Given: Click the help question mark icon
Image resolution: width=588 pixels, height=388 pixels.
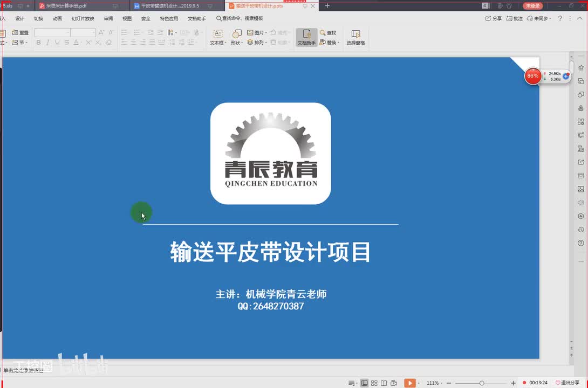Looking at the screenshot, I should [560, 18].
